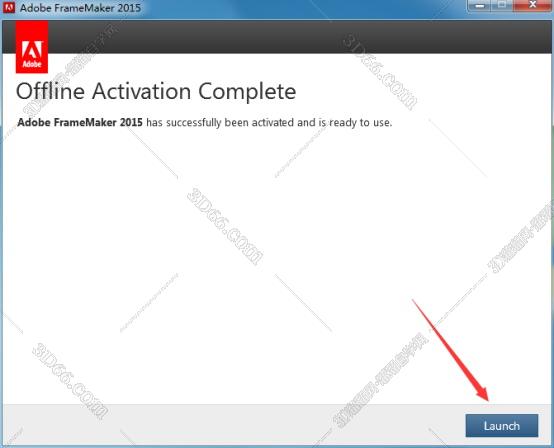Click the title bar Adobe app icon
This screenshot has height=448, width=554.
(x=8, y=7)
